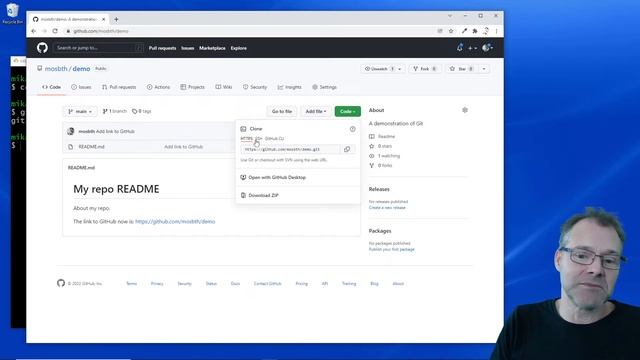Click the Chrome profile icon in toolbar

(x=486, y=31)
